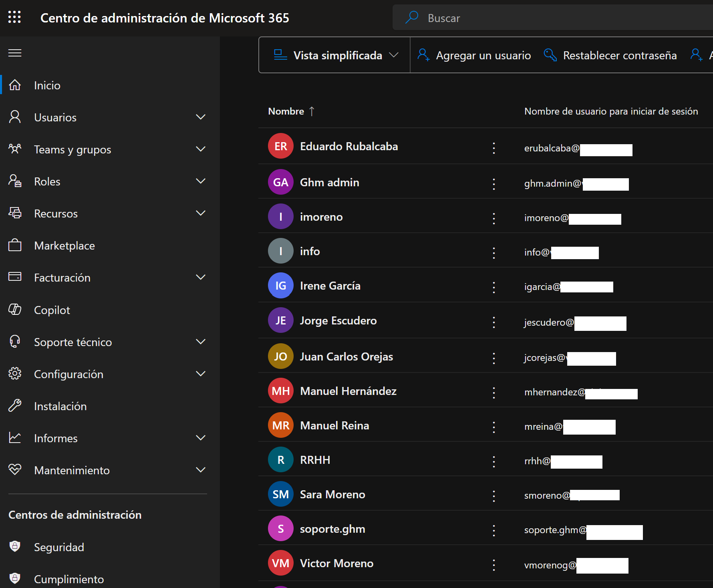Image resolution: width=713 pixels, height=588 pixels.
Task: Open Cumplimiento admin center
Action: click(68, 579)
